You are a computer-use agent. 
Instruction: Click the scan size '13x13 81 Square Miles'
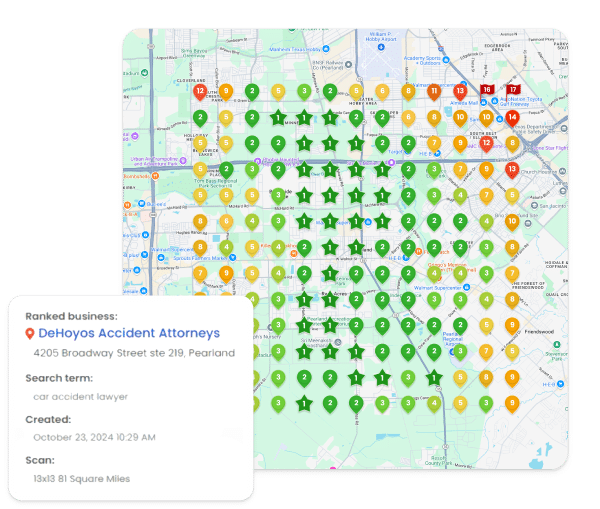82,479
